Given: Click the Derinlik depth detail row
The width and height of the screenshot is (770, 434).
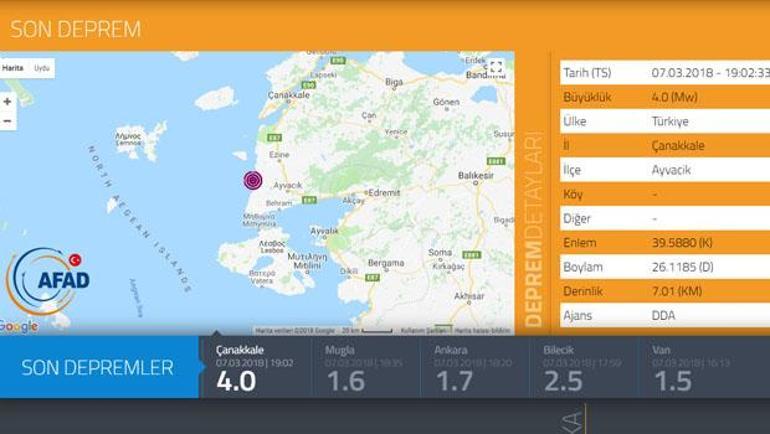Looking at the screenshot, I should point(661,291).
